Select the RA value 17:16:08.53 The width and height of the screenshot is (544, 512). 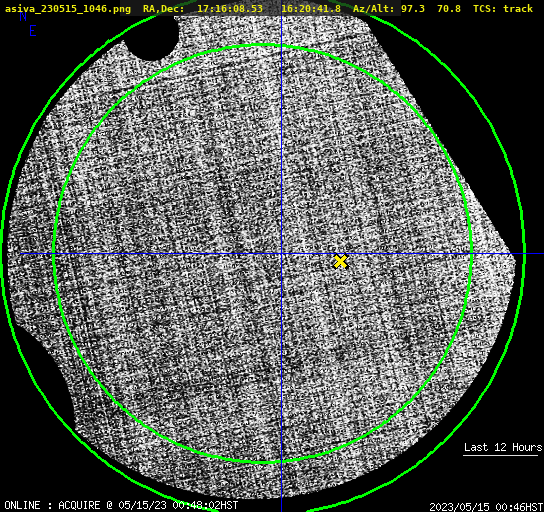coord(230,8)
